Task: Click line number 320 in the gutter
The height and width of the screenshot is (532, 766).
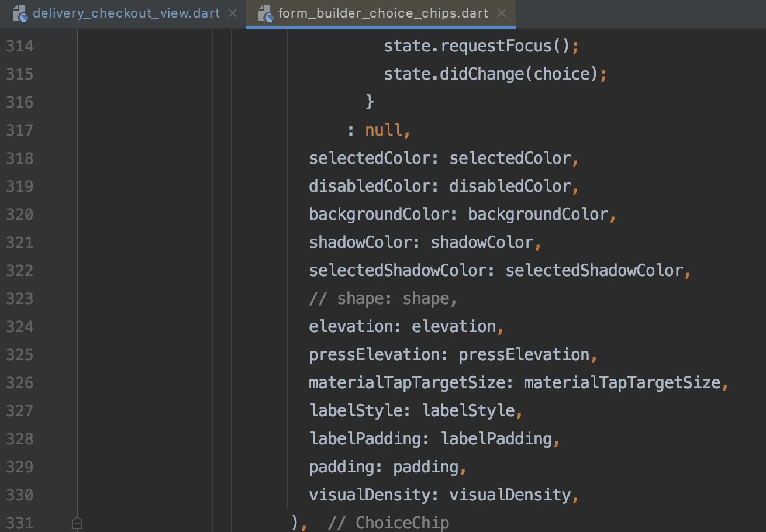Action: point(19,214)
